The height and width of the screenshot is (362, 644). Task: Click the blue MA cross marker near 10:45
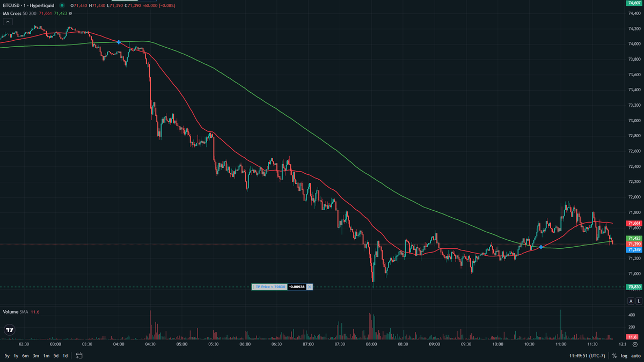541,247
